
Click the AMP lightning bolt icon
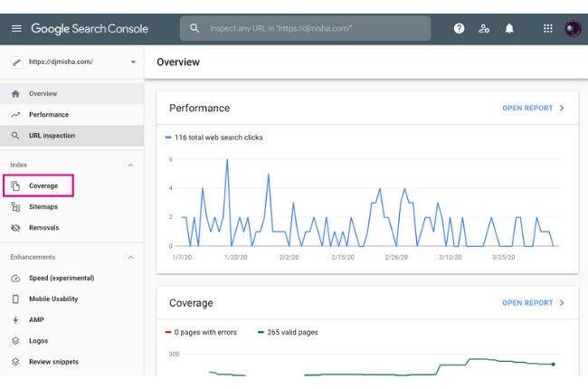tap(15, 320)
